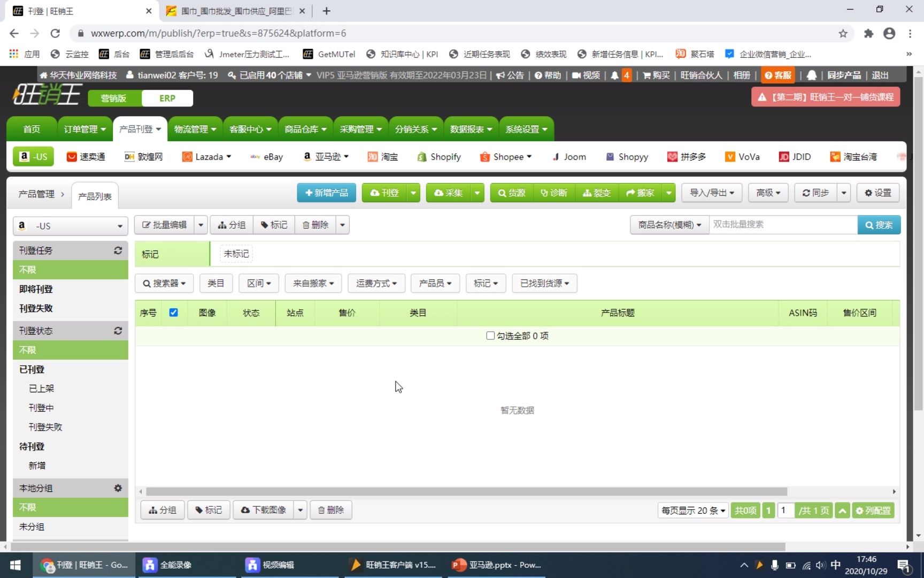Viewport: 924px width, 578px height.
Task: Open the 运费方式 filter dropdown
Action: tap(376, 283)
